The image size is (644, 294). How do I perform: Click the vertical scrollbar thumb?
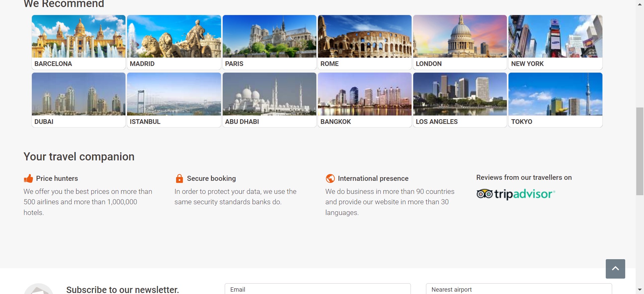coord(640,151)
